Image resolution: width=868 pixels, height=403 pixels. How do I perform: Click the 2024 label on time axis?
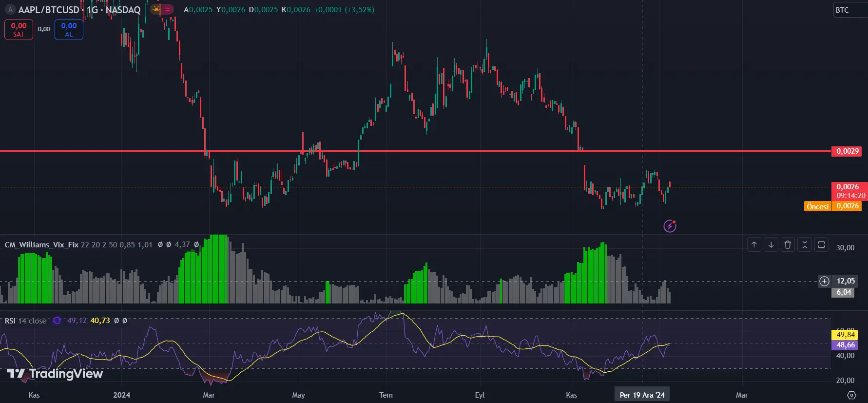tap(121, 395)
